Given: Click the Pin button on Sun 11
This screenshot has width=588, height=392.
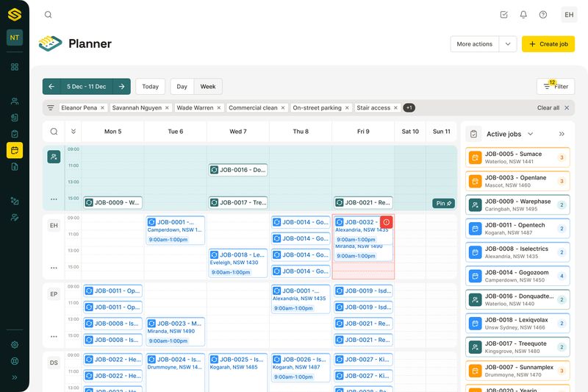Looking at the screenshot, I should (443, 203).
